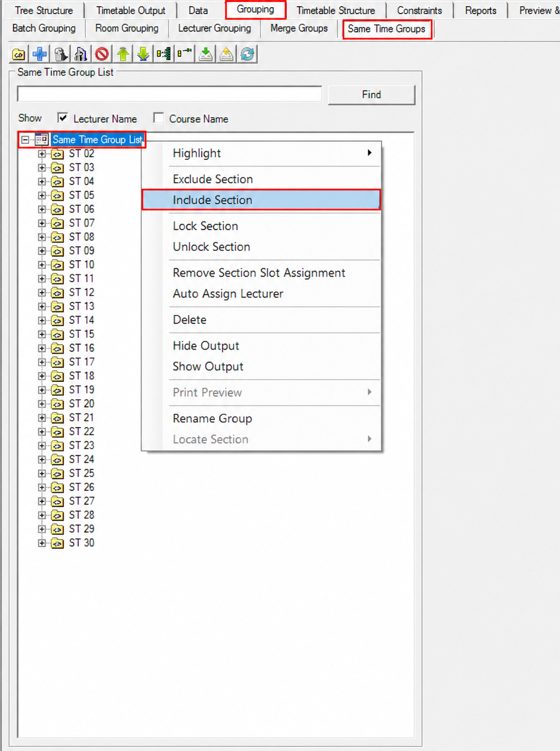This screenshot has width=560, height=751.
Task: Click the folder icon of ST 20
Action: point(57,404)
